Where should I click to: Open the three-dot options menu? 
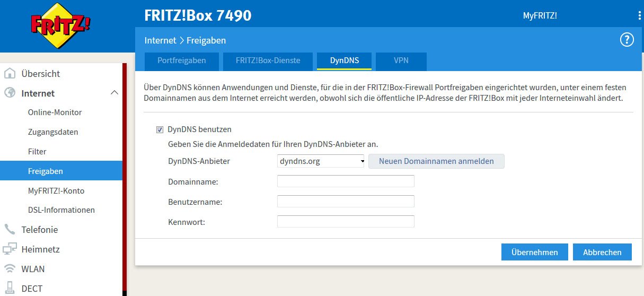640,15
